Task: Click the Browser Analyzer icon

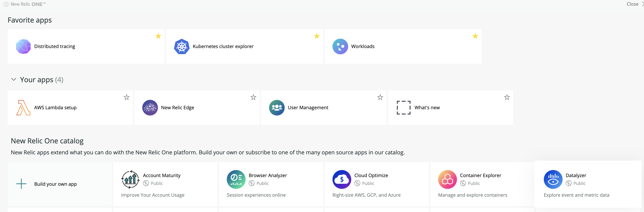Action: (x=236, y=179)
